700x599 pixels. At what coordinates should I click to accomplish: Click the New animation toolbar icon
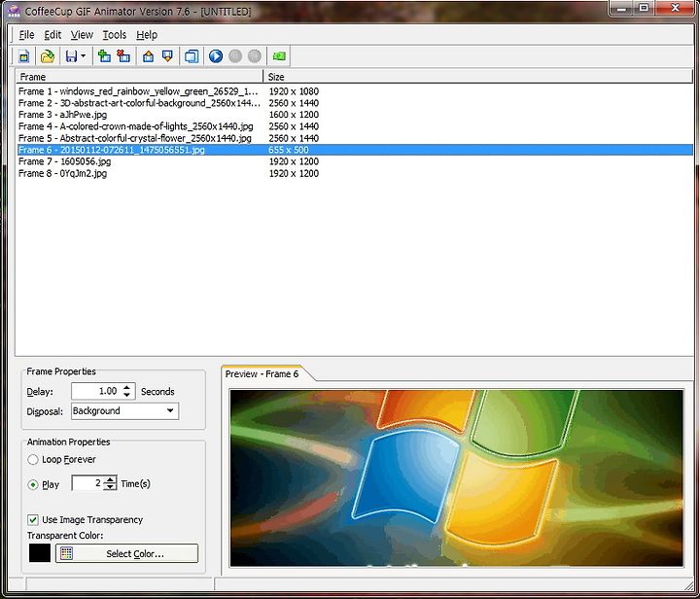point(24,56)
